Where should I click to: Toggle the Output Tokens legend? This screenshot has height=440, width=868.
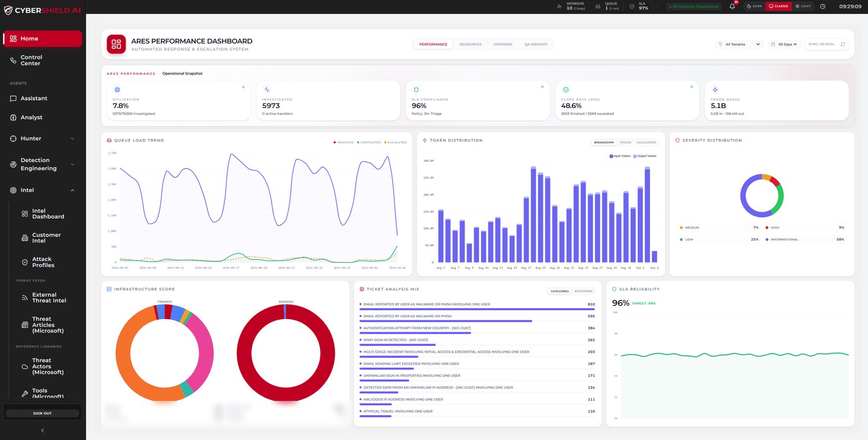(645, 156)
